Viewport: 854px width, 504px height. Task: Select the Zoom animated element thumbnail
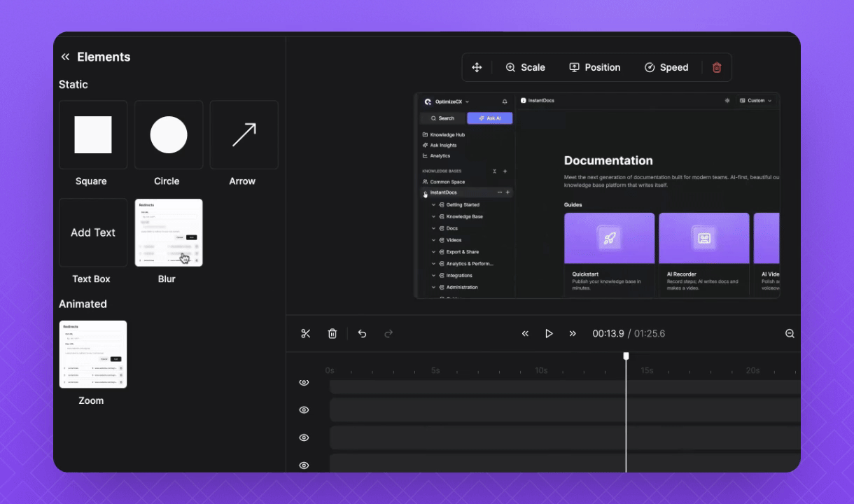pos(93,354)
